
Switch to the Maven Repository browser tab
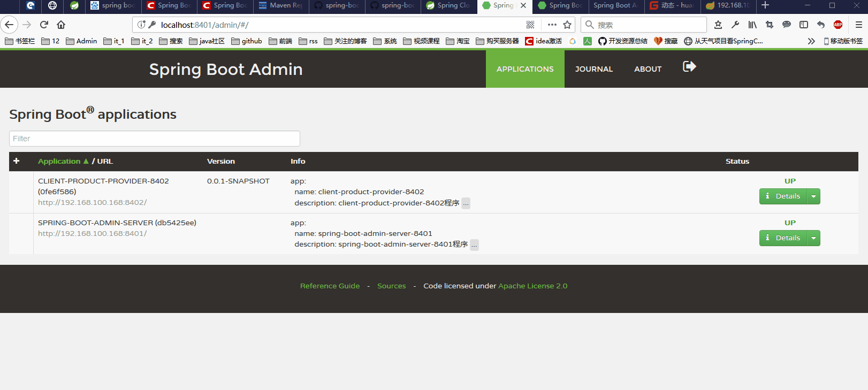(280, 5)
